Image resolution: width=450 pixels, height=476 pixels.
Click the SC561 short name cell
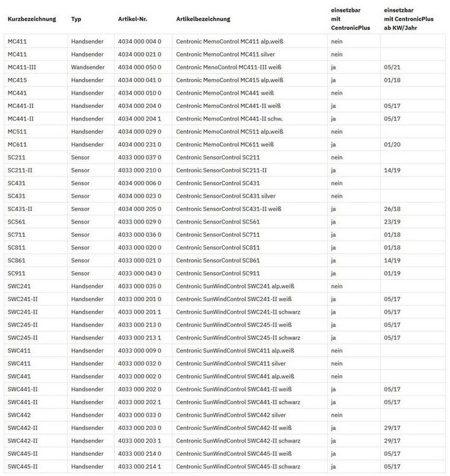click(x=17, y=221)
